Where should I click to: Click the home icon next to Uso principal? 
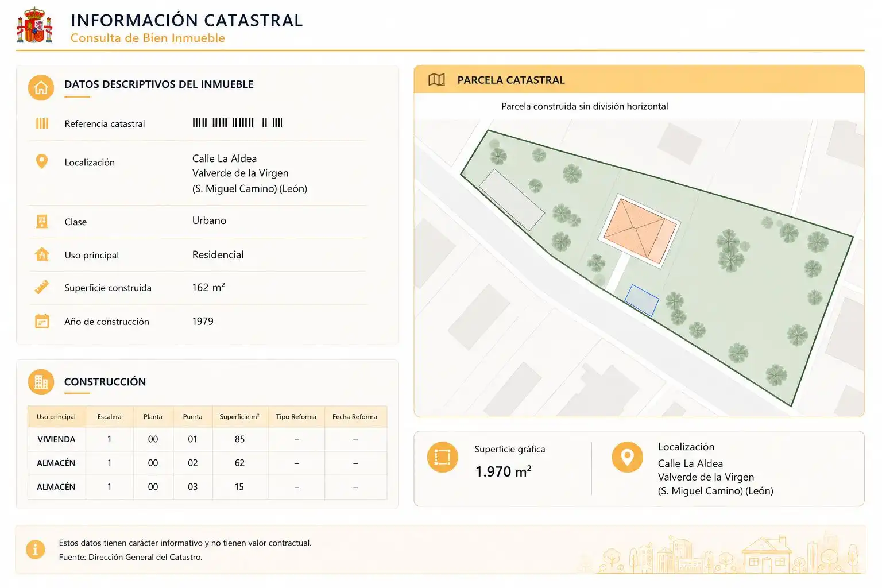(x=42, y=254)
